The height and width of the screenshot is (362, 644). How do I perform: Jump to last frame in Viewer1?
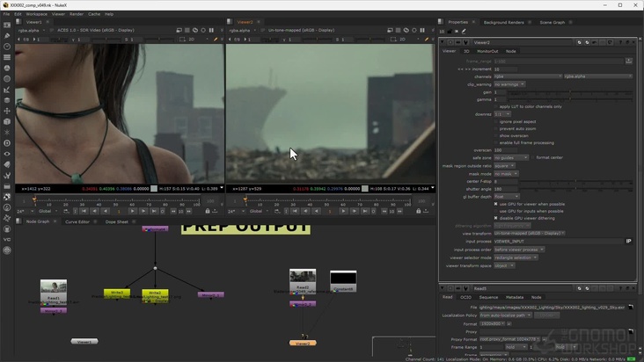154,211
